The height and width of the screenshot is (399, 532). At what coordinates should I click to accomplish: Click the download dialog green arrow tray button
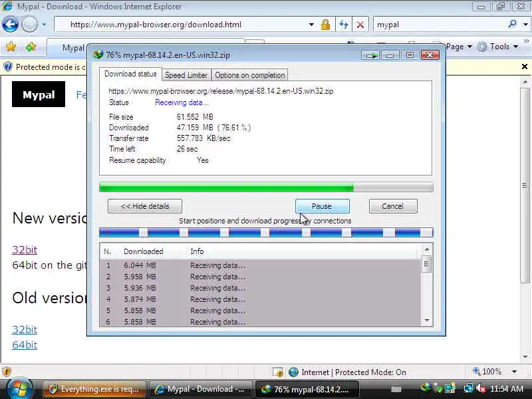tap(370, 55)
